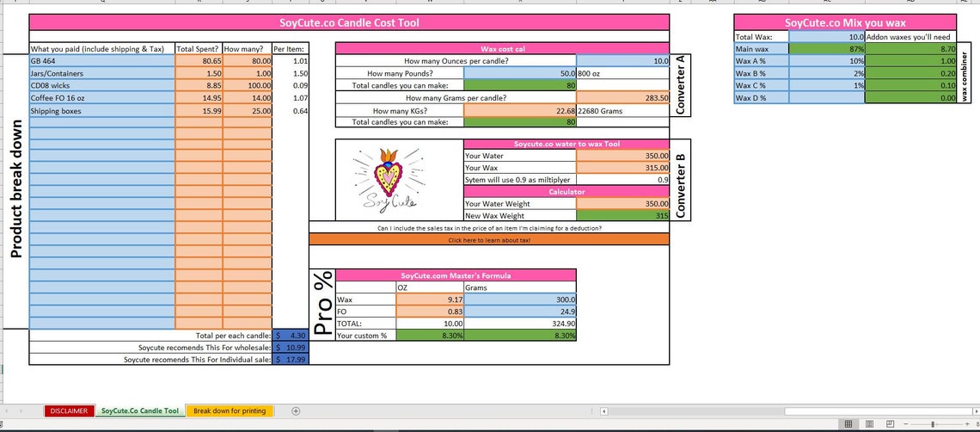Image resolution: width=980 pixels, height=432 pixels.
Task: Select the 22680 Grams cell
Action: tap(622, 111)
